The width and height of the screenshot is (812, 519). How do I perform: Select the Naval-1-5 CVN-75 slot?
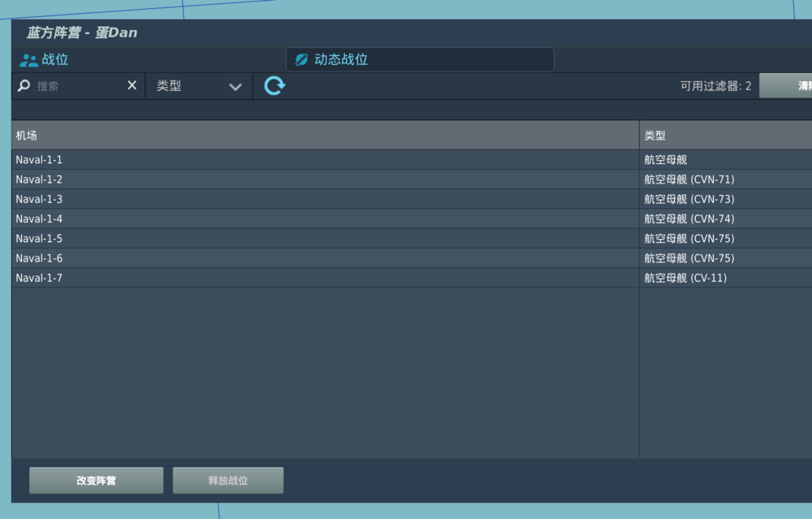pos(244,238)
